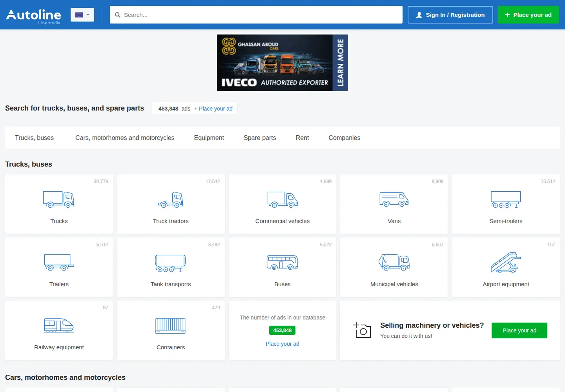565x392 pixels.
Task: Click the 30,778 count on Trucks card
Action: [101, 181]
